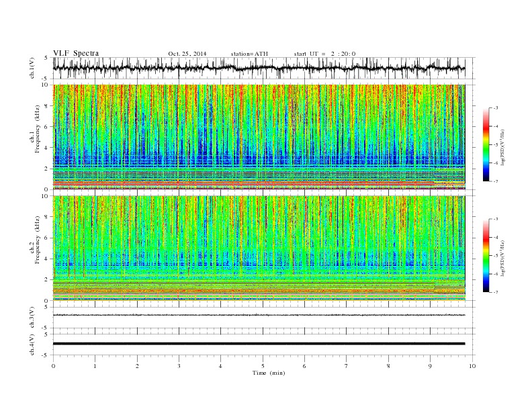The height and width of the screenshot is (411, 532).
Task: Click time axis tick label "9"
Action: pos(430,366)
